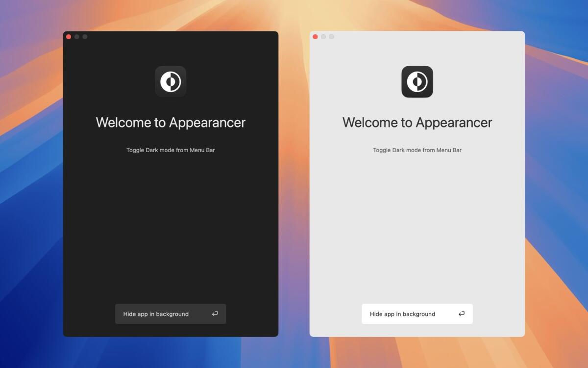Hide app in background from the dark window

tap(157, 314)
